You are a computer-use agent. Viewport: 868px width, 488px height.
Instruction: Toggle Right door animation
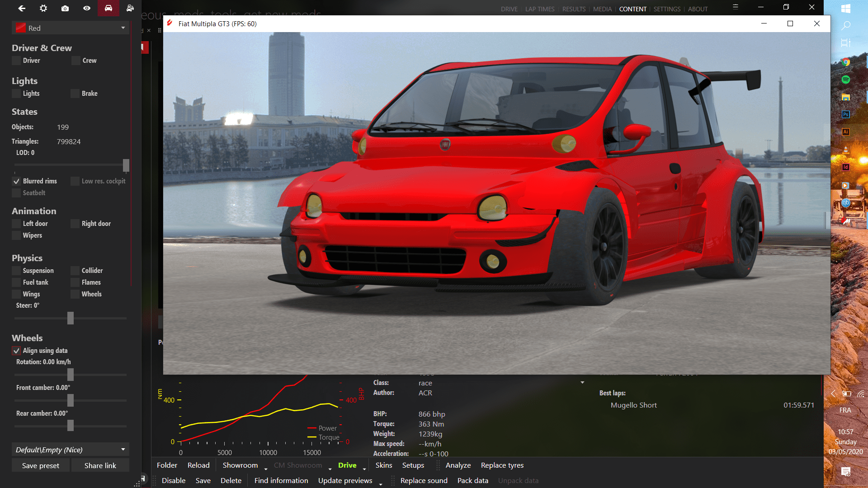(75, 224)
